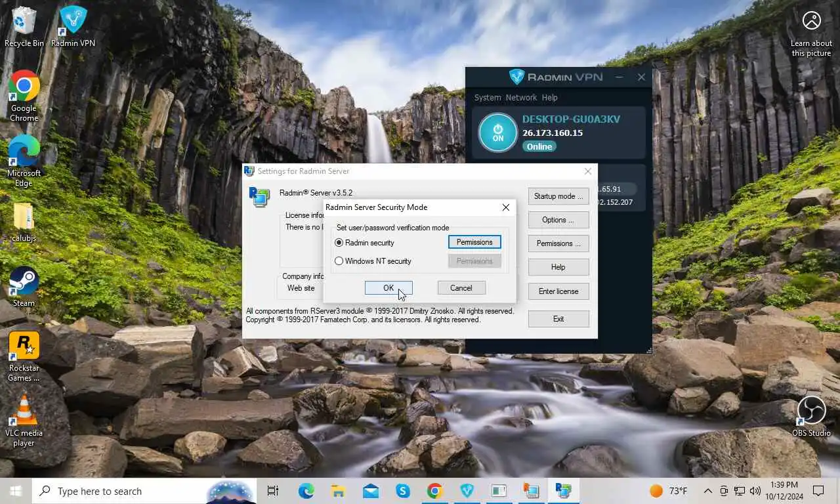Click Cancel in the Security Mode dialog
The height and width of the screenshot is (504, 840).
[x=461, y=288]
